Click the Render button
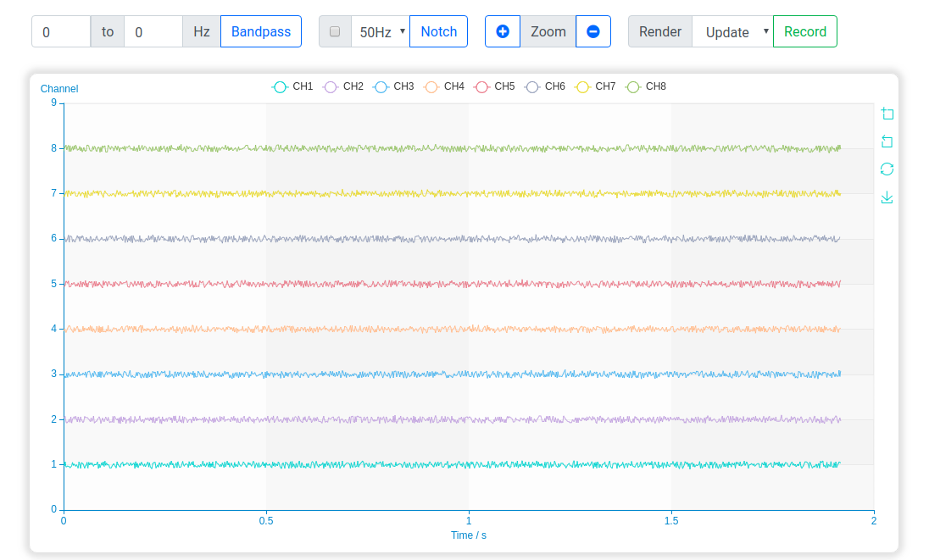The image size is (929, 560). [659, 30]
